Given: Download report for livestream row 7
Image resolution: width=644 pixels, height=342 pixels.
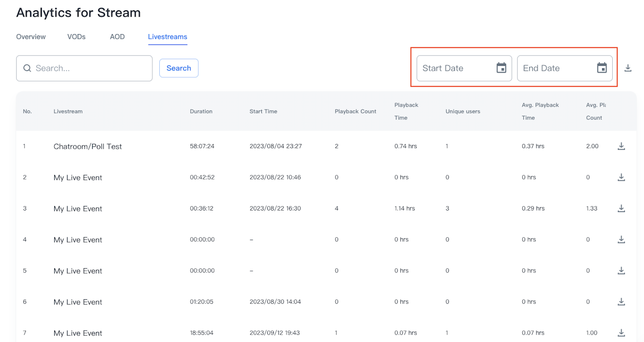Looking at the screenshot, I should [x=621, y=333].
